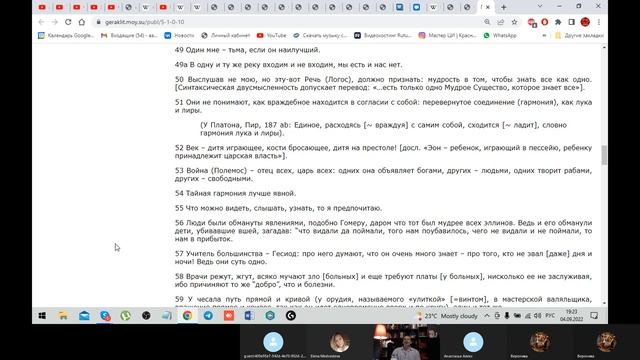Switch to Chrome in the taskbar
Image resolution: width=640 pixels, height=360 pixels.
point(187,316)
